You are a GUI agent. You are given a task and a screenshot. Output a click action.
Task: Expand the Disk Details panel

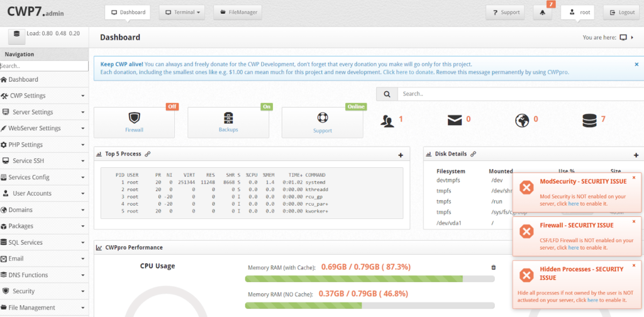(x=636, y=155)
